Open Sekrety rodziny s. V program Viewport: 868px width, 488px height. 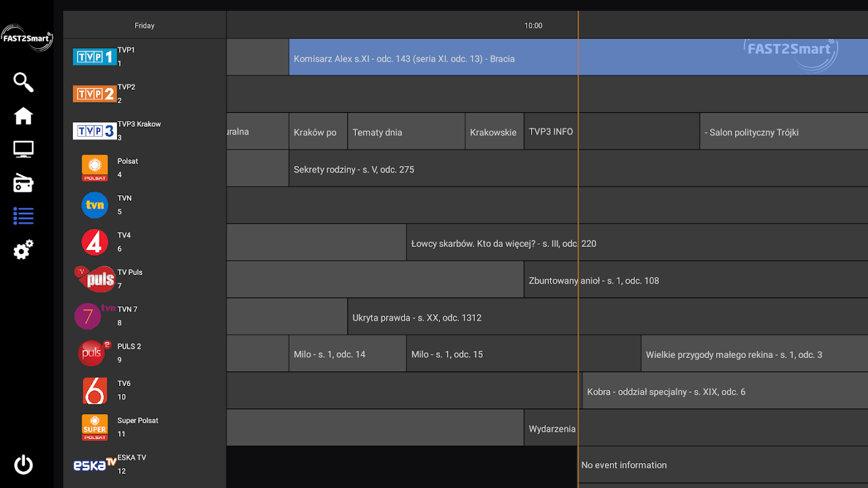pos(578,168)
